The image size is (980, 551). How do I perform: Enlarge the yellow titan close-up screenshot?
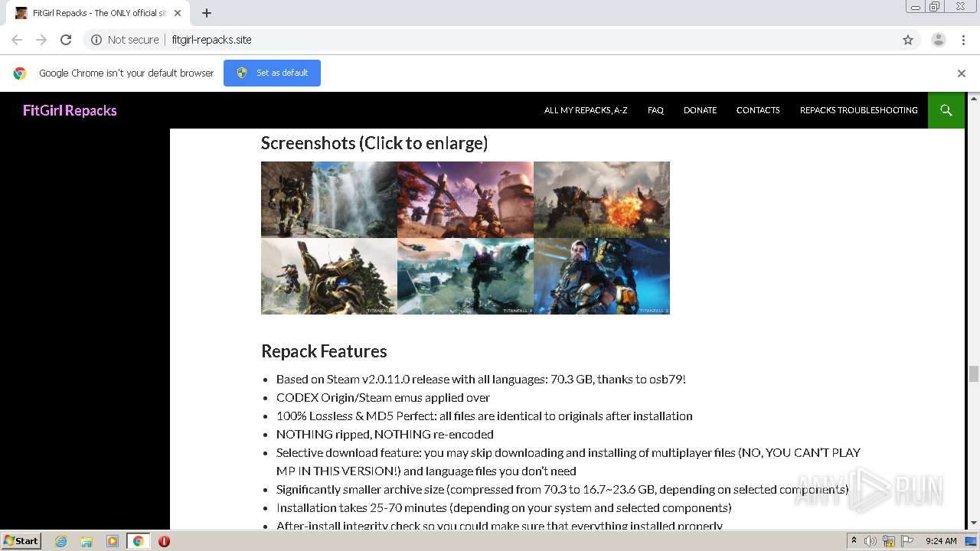tap(329, 276)
